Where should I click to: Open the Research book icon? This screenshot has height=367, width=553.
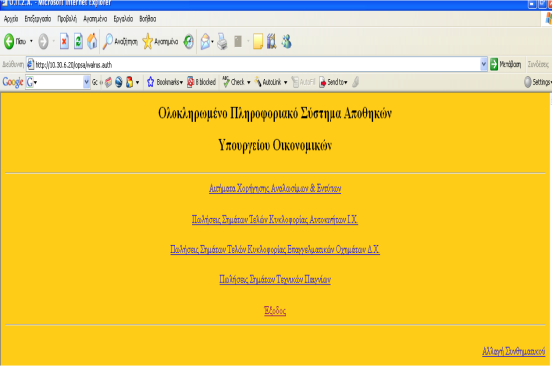(272, 42)
